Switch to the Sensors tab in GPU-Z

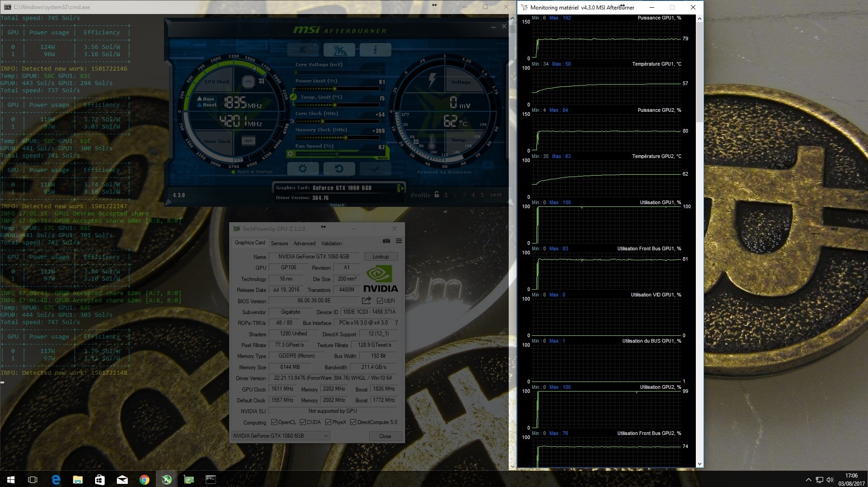pos(279,243)
